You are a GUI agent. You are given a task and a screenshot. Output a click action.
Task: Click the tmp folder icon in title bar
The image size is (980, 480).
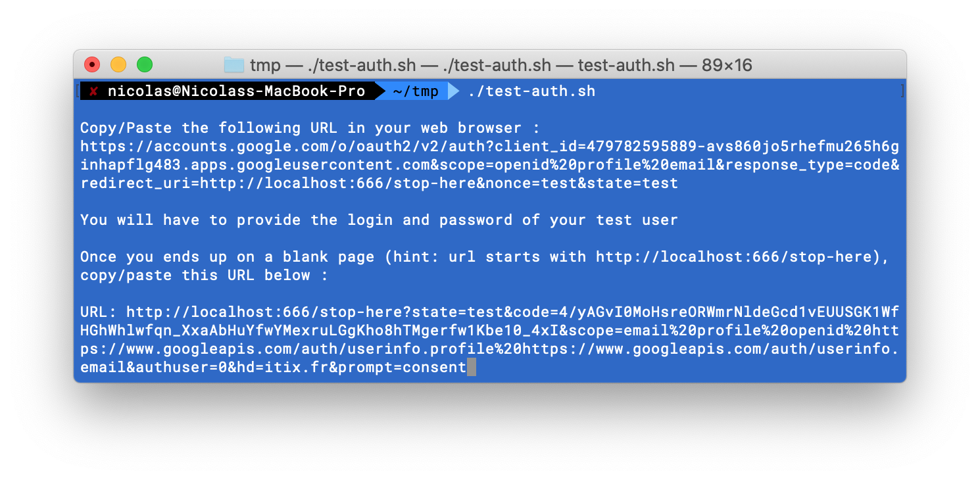point(233,64)
